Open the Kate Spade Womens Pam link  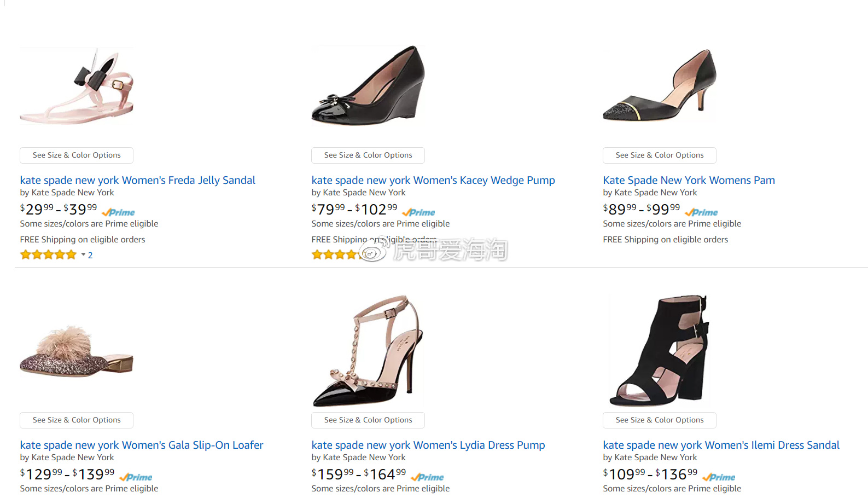click(x=689, y=180)
